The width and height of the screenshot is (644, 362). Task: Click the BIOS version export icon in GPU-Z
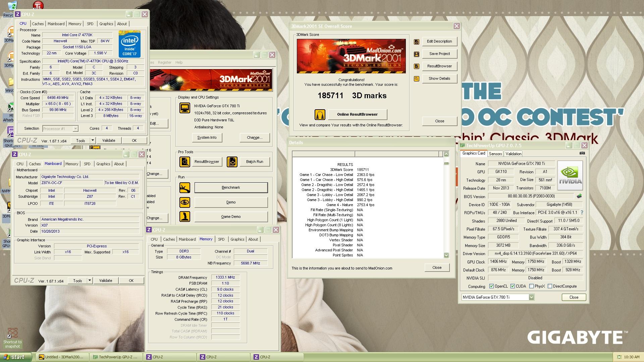tap(579, 196)
